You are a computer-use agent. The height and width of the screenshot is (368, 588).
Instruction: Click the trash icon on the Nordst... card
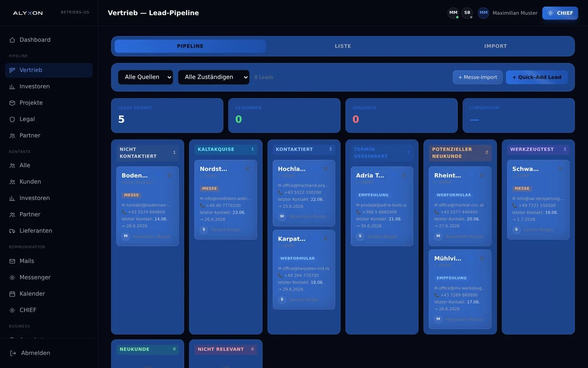pyautogui.click(x=247, y=169)
